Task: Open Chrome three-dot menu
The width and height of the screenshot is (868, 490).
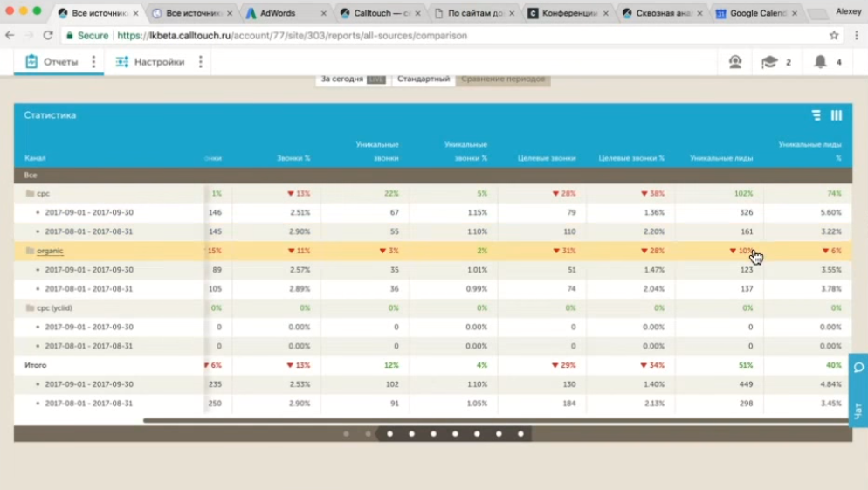Action: (857, 36)
